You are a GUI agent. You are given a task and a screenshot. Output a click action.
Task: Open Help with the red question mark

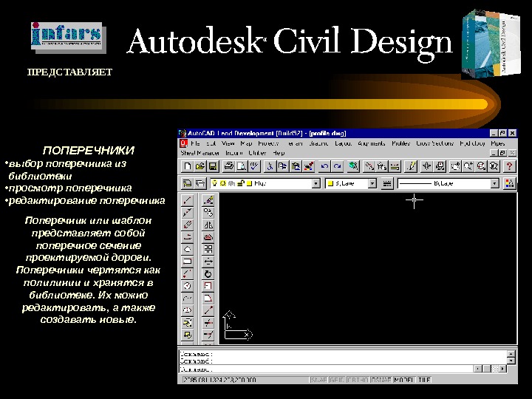tap(510, 166)
